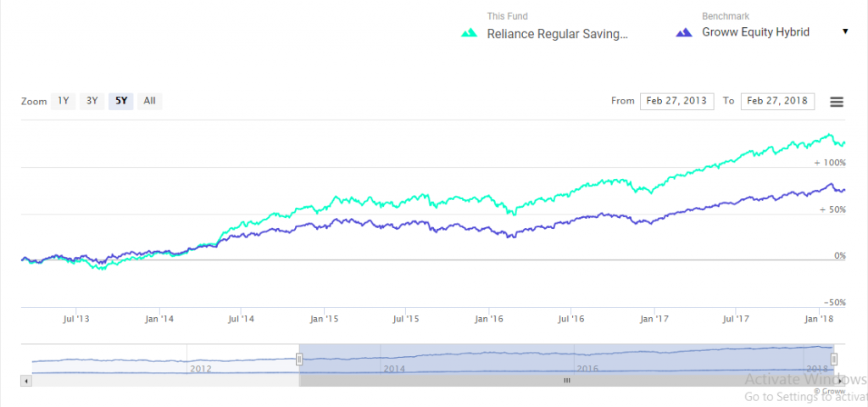Click the From date field

pyautogui.click(x=676, y=101)
